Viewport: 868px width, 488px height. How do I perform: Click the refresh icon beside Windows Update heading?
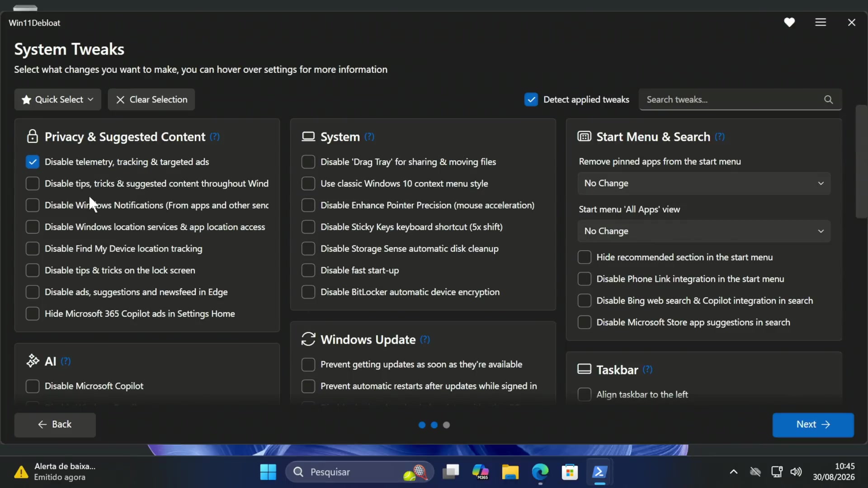308,339
